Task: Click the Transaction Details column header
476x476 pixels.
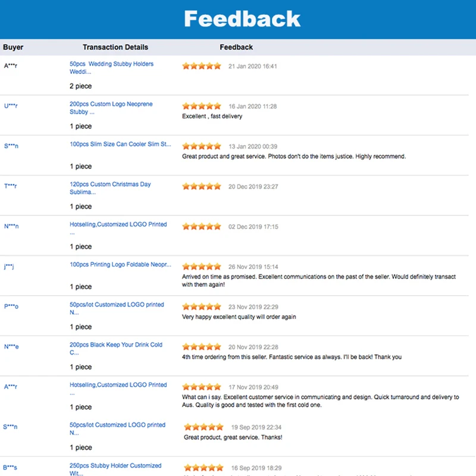Action: [x=115, y=47]
